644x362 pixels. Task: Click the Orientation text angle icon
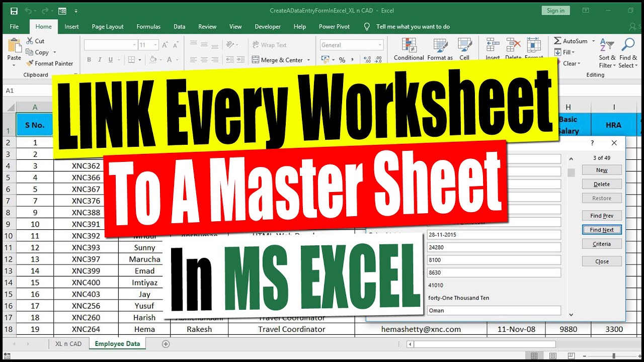coord(230,45)
